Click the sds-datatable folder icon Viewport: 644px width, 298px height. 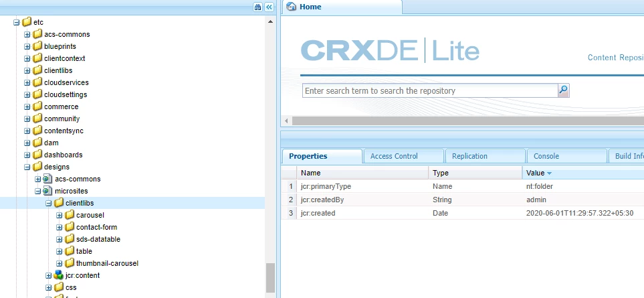[x=70, y=239]
